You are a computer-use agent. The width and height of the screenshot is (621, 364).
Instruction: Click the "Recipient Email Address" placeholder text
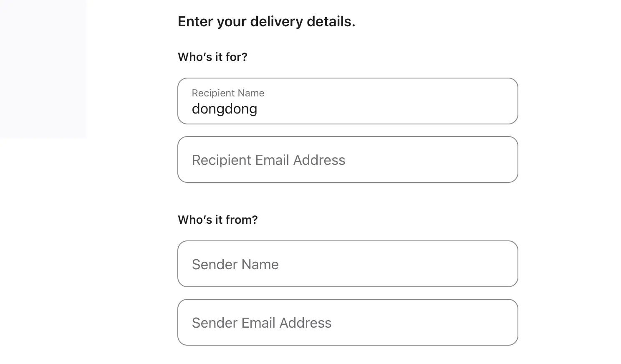(x=268, y=160)
